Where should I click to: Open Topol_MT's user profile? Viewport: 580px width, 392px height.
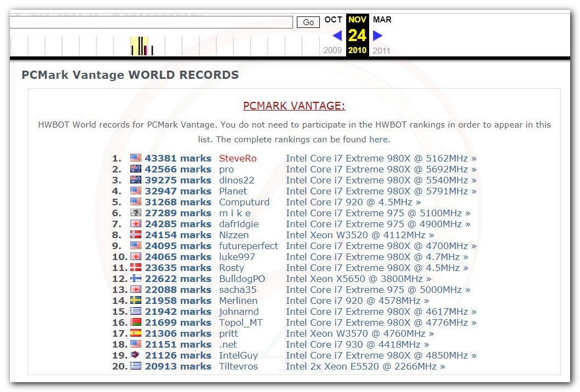[x=241, y=323]
